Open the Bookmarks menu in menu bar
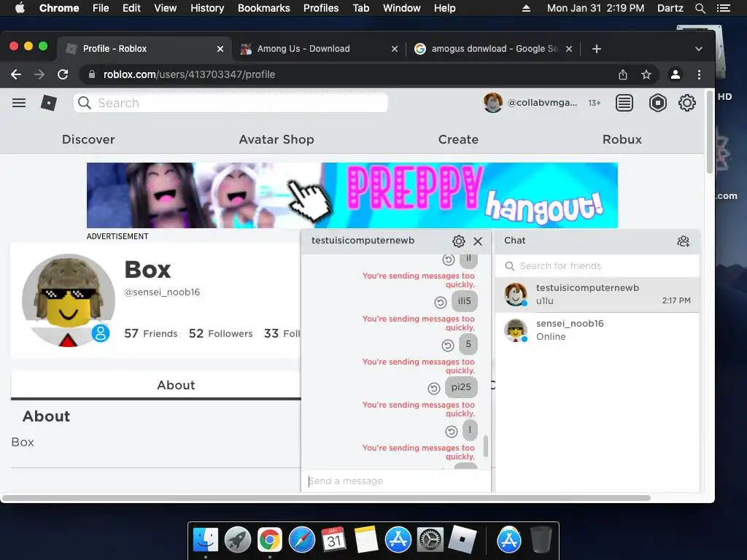 coord(263,8)
